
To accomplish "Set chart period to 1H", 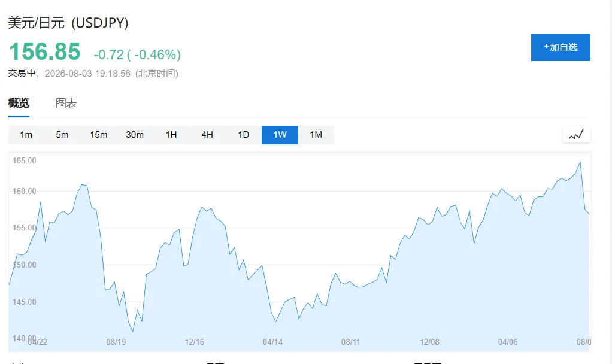I will pyautogui.click(x=171, y=135).
